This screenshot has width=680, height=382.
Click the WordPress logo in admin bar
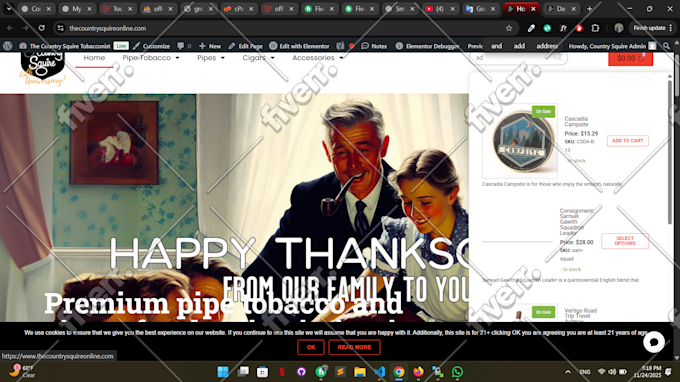pos(7,46)
